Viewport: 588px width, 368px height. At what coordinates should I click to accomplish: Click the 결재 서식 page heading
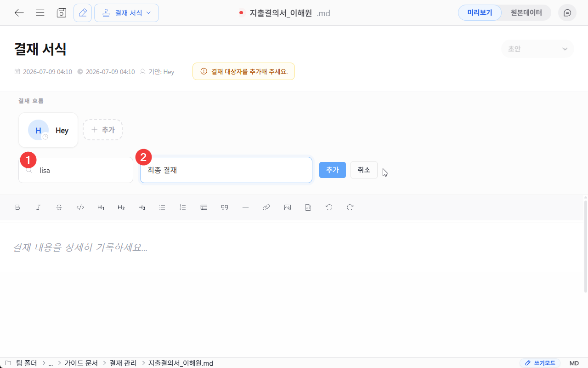coord(40,49)
